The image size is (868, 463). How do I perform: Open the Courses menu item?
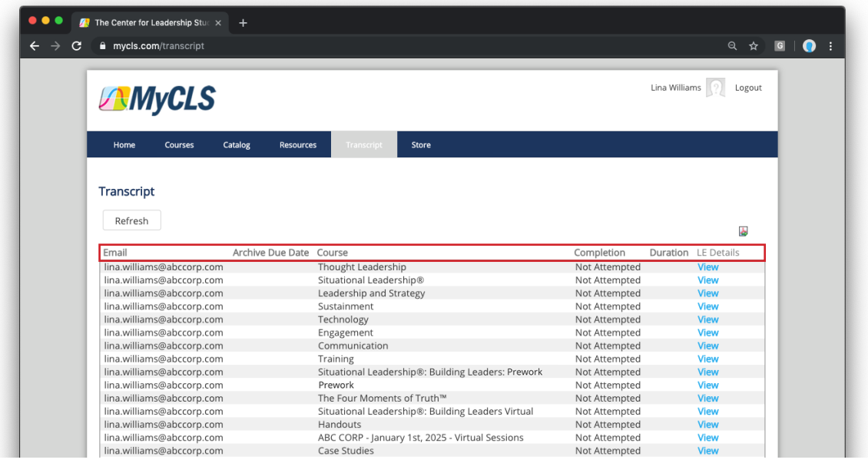pyautogui.click(x=179, y=145)
